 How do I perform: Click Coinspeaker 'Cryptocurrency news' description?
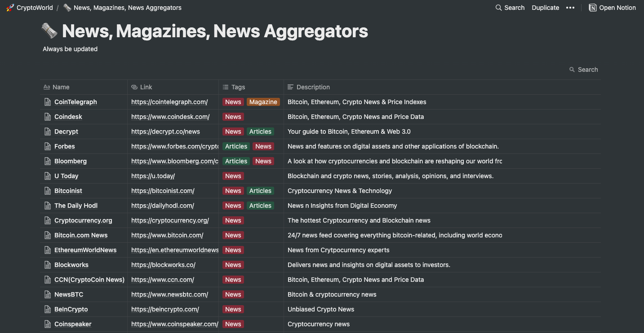(319, 324)
